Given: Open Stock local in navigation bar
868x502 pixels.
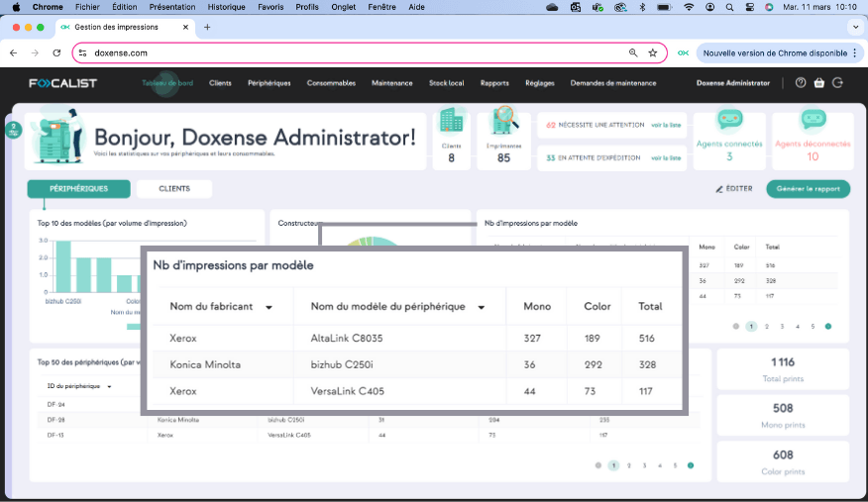Looking at the screenshot, I should 446,83.
